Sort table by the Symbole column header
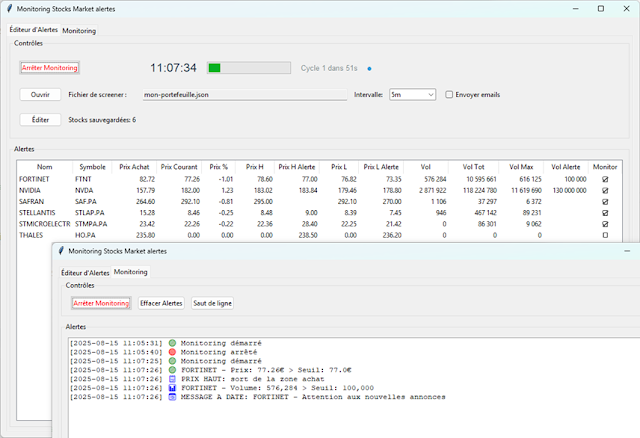 (92, 166)
